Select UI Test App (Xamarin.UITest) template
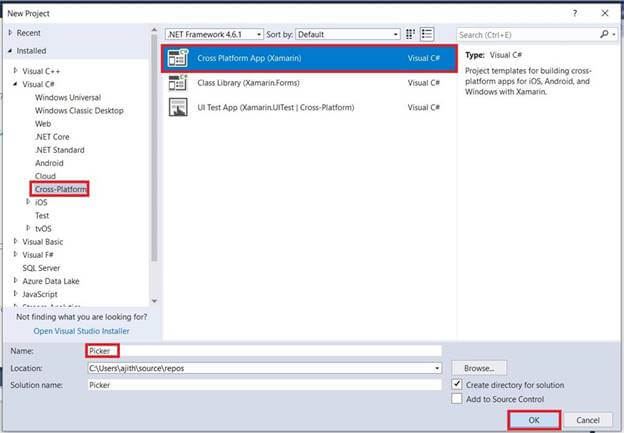This screenshot has height=433, width=624. [x=309, y=107]
